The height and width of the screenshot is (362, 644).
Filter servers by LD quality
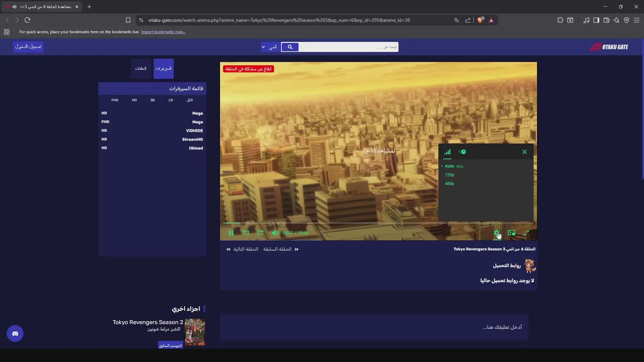point(171,100)
